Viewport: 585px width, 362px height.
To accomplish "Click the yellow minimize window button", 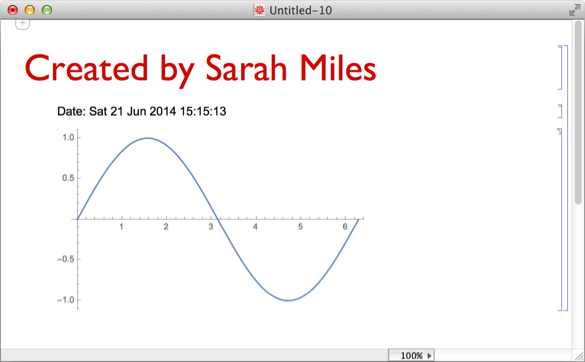I will 29,10.
